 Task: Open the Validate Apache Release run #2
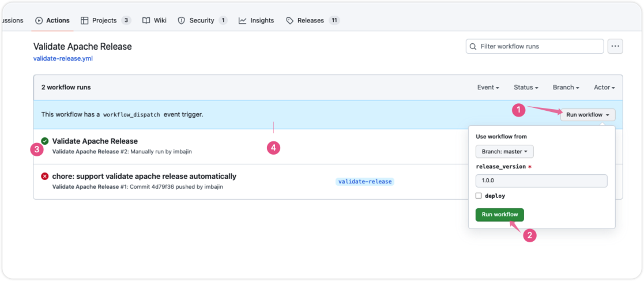click(95, 141)
